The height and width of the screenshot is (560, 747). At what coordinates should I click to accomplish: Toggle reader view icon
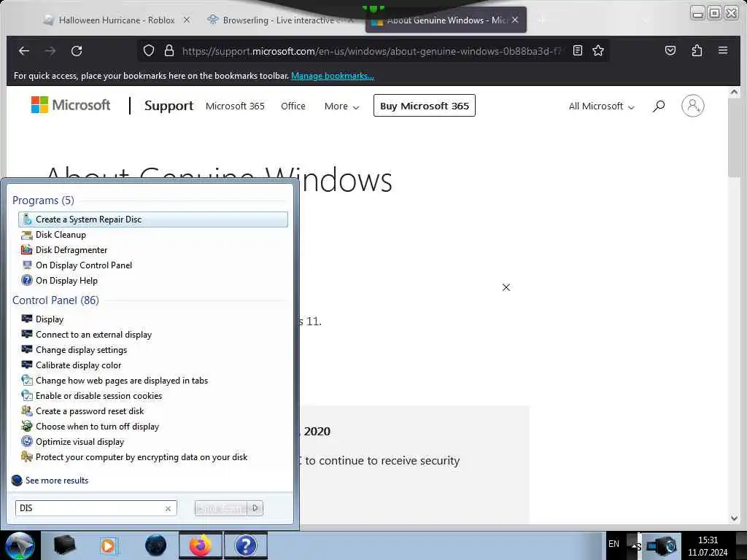click(578, 50)
